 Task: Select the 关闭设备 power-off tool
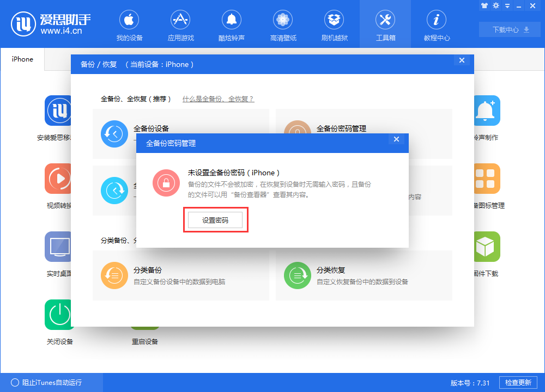[58, 315]
